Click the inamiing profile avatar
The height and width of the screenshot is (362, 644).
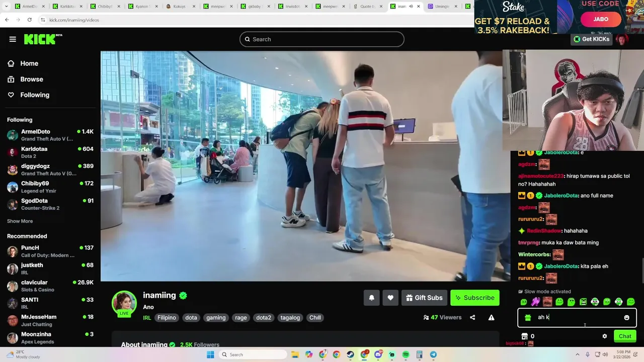124,304
